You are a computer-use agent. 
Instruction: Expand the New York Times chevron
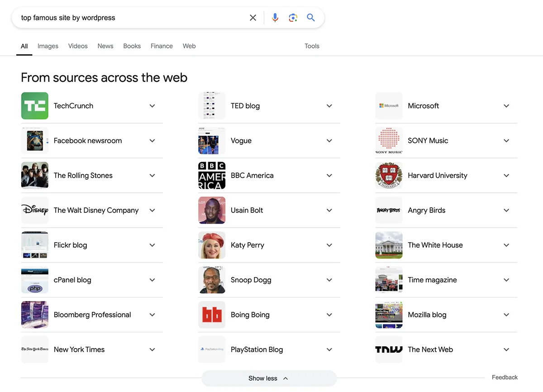tap(152, 350)
